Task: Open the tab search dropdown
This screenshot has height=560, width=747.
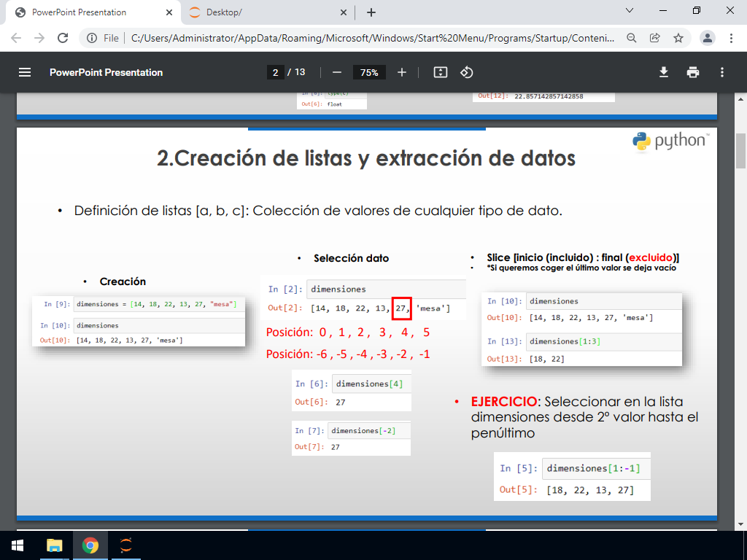Action: pyautogui.click(x=630, y=10)
